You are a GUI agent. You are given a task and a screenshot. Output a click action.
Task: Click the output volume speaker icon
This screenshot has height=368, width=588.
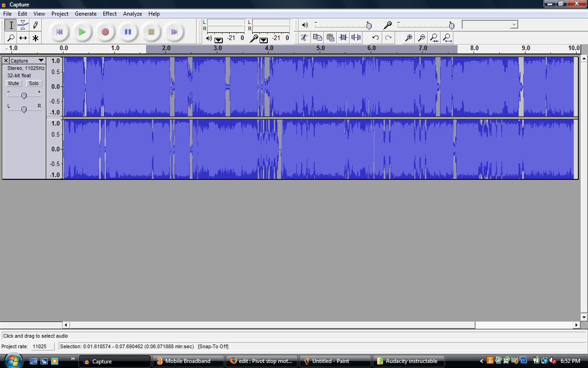coord(305,25)
